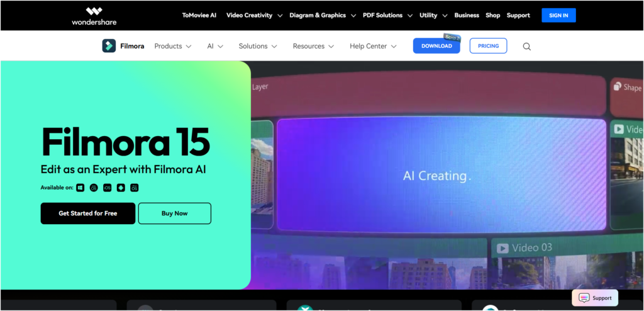Open the Support chat widget
Screen dimensions: 644x311
pos(595,298)
